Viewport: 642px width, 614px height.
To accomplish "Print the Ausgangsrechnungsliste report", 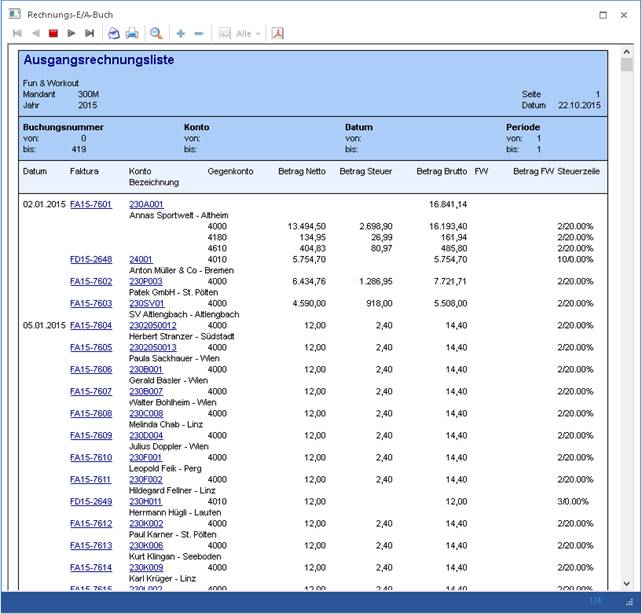I will point(132,33).
